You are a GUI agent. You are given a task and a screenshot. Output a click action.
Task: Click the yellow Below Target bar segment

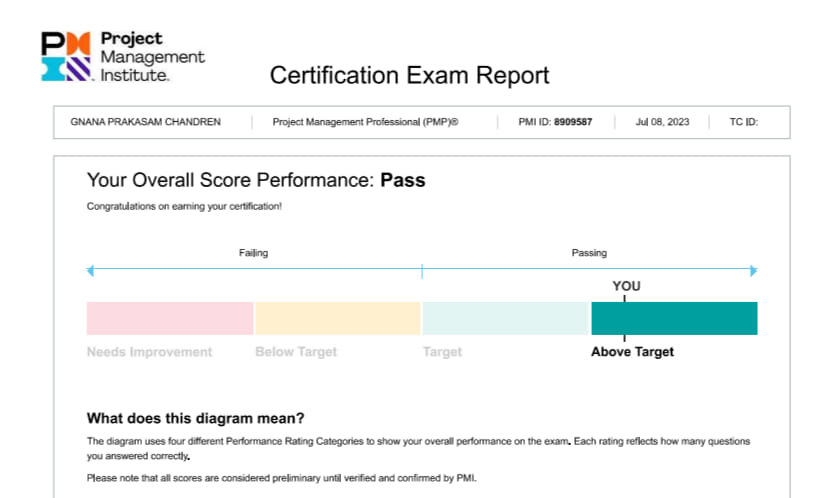[338, 318]
